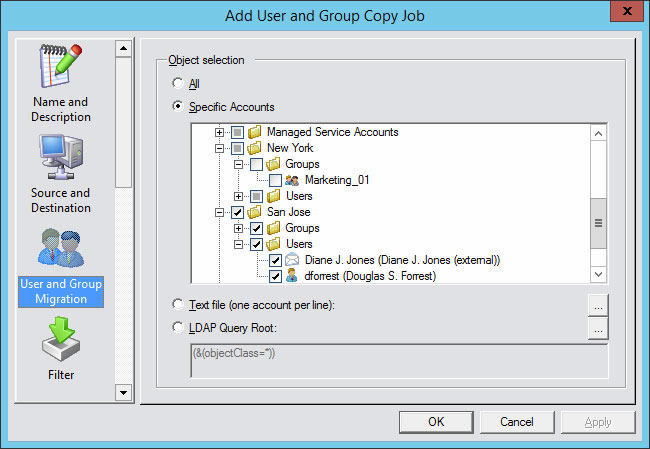Click the tree scrollbar down arrow
This screenshot has height=449, width=650.
pyautogui.click(x=599, y=274)
